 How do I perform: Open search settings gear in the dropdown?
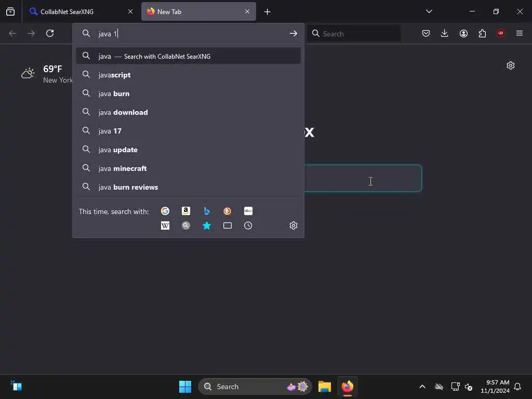(x=294, y=225)
